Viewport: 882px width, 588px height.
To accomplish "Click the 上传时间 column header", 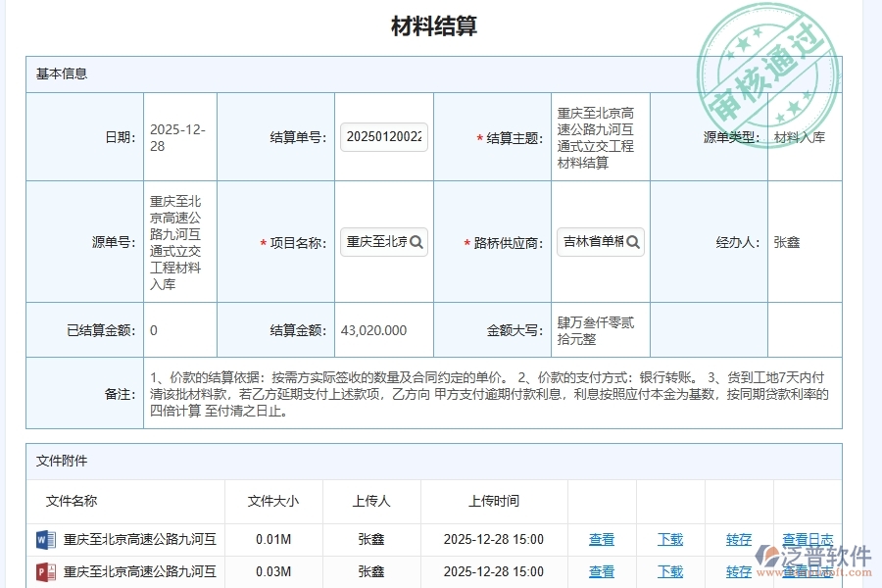I will coord(495,501).
